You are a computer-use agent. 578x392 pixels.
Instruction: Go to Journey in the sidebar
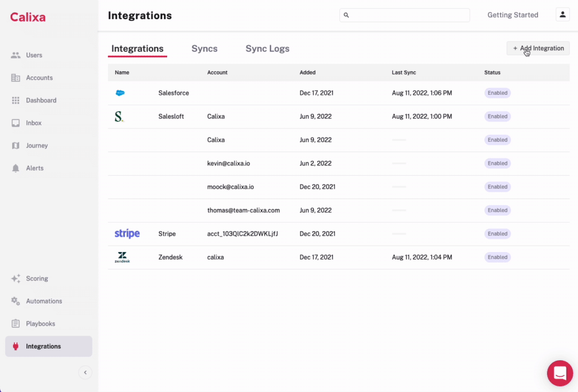pyautogui.click(x=49, y=146)
